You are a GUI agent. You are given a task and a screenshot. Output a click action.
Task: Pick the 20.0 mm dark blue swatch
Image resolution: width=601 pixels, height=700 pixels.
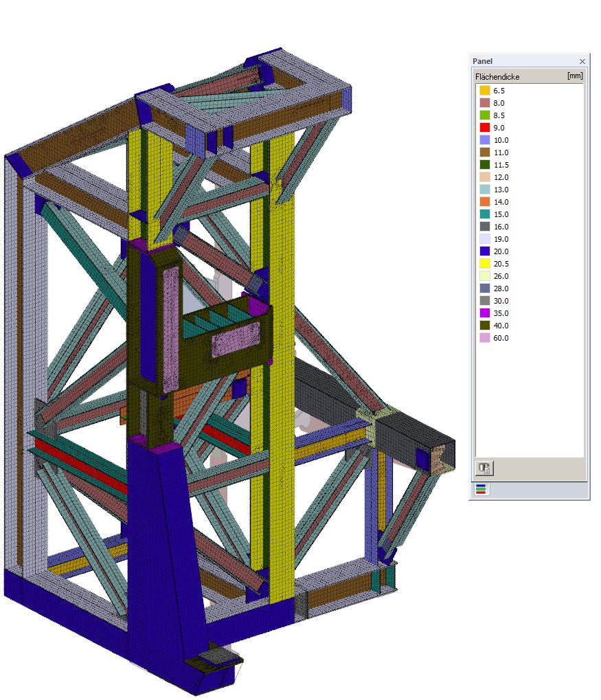485,251
